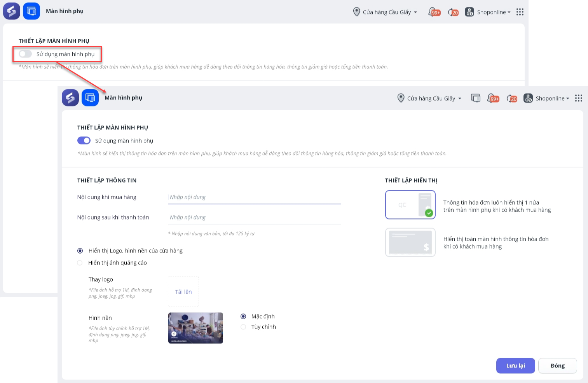Click the 'Màn hình phụ' title in background window
The height and width of the screenshot is (383, 588).
pyautogui.click(x=65, y=11)
